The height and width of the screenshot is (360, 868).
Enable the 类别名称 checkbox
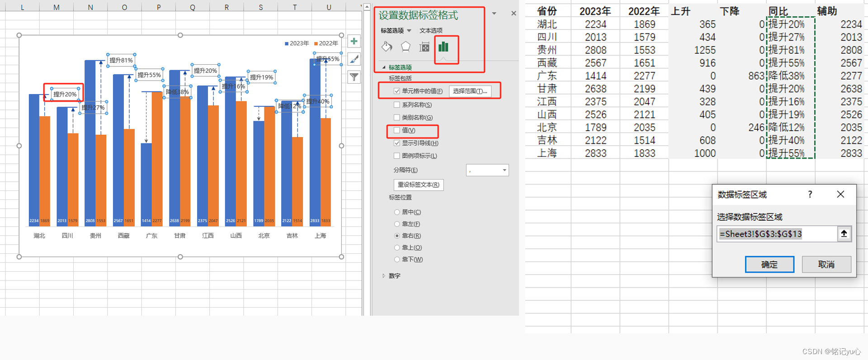tap(397, 118)
